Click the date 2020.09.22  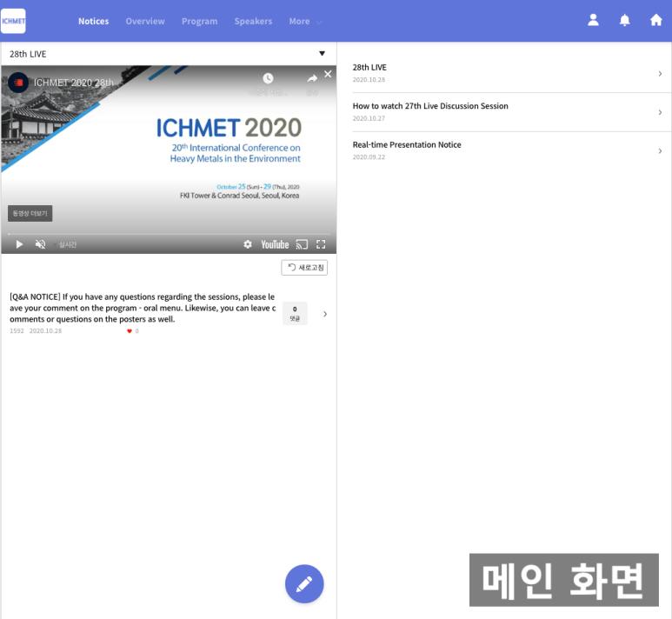point(369,156)
